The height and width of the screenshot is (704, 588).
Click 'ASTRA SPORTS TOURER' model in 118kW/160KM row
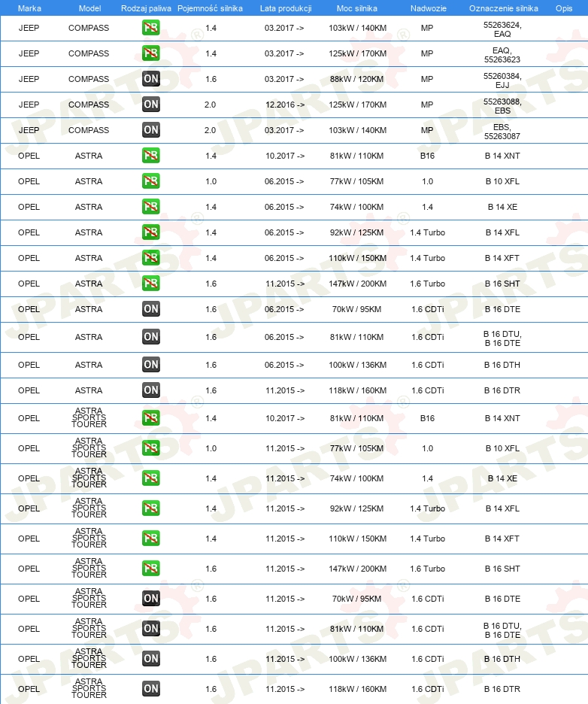(x=89, y=689)
